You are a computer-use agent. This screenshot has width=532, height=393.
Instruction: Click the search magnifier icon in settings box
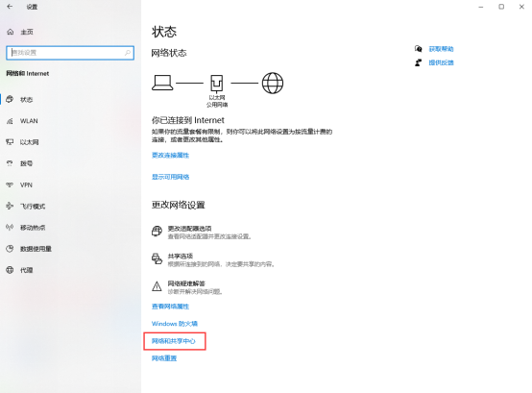click(x=128, y=53)
